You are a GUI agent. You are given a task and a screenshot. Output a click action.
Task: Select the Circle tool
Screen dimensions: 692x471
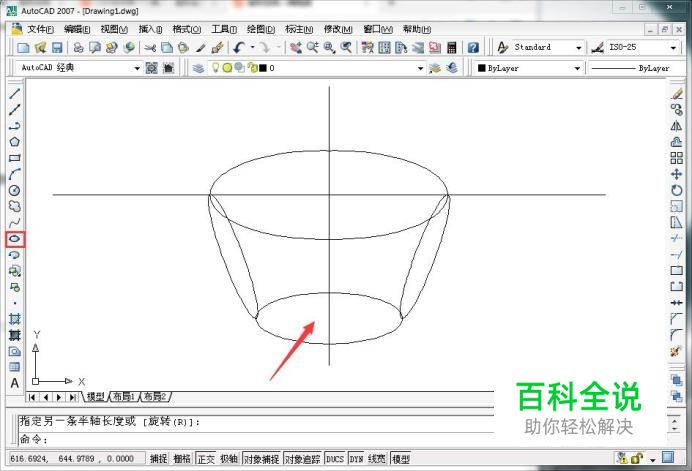(x=15, y=190)
